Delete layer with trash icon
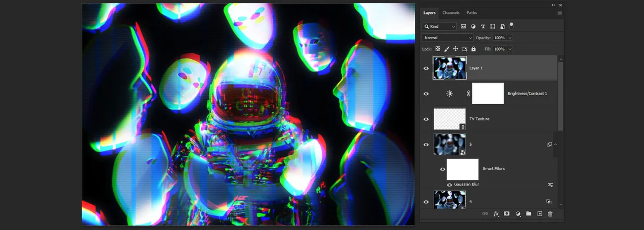This screenshot has width=644, height=230. click(x=550, y=214)
